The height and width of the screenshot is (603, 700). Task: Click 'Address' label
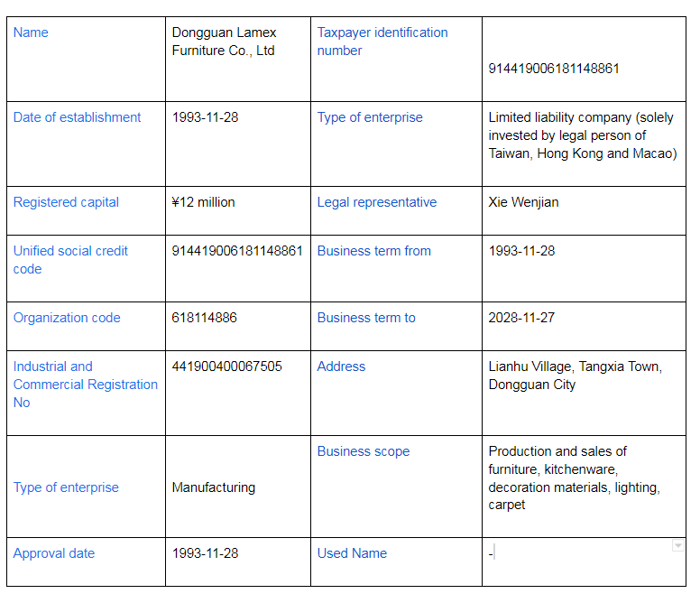point(341,366)
